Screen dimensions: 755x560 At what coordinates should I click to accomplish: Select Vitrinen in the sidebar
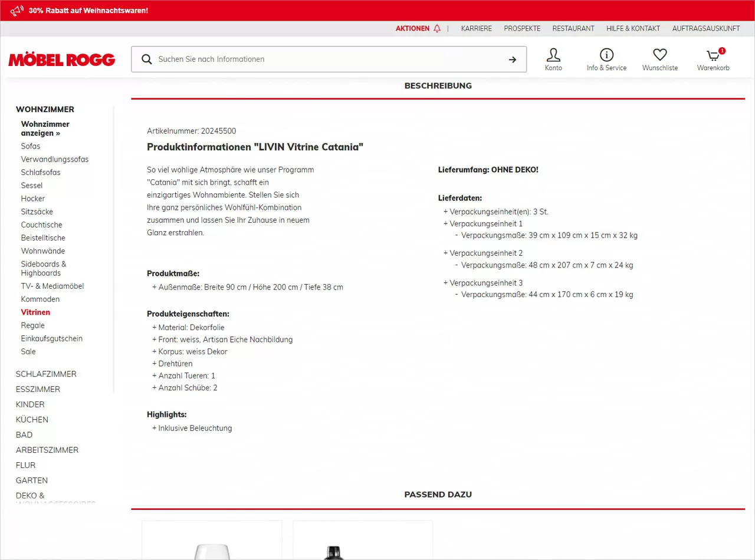click(35, 312)
